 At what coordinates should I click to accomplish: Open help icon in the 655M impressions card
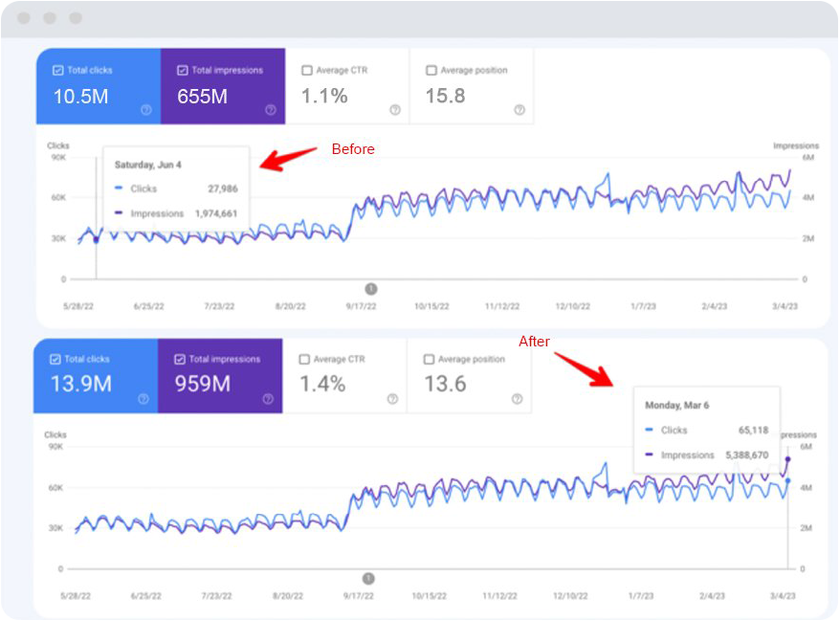270,110
